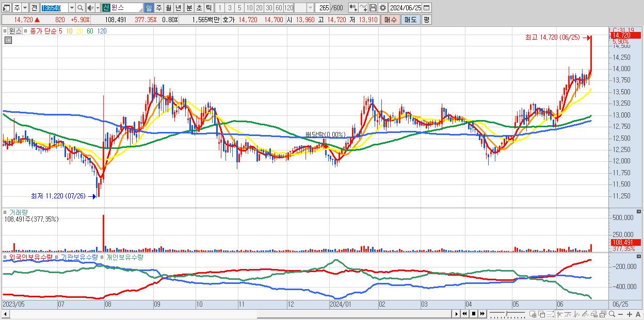Click the 매수 buy button
The width and height of the screenshot is (644, 320).
(x=391, y=20)
